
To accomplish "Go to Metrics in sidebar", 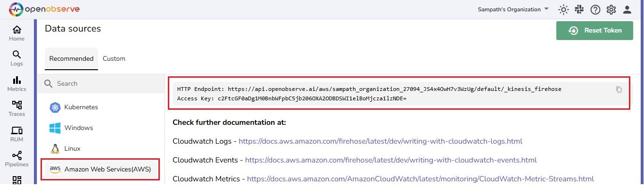I will tap(17, 84).
